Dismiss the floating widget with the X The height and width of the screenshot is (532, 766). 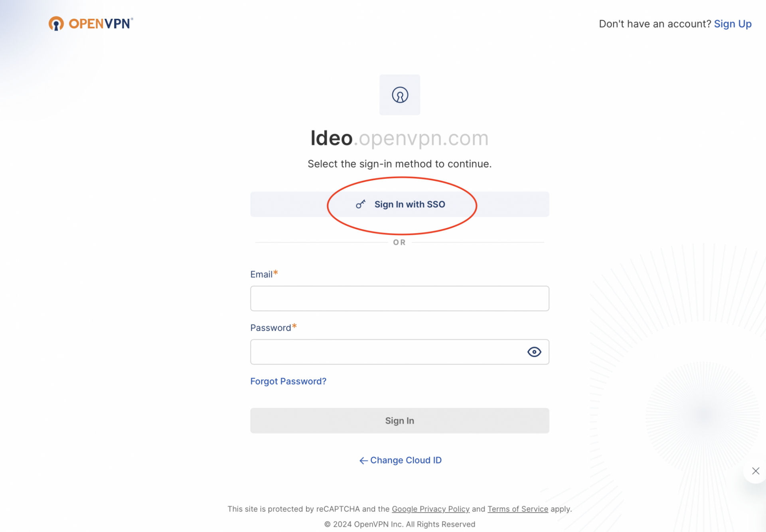pyautogui.click(x=756, y=471)
